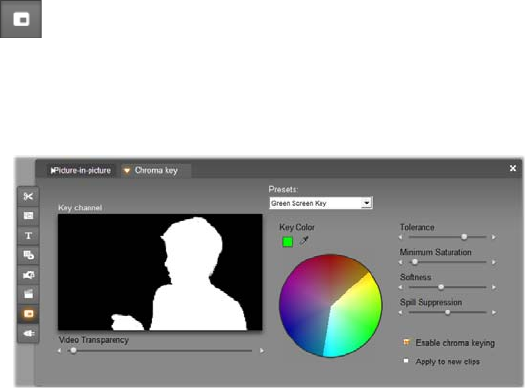The height and width of the screenshot is (388, 525).
Task: Increase Video Transparency with right arrow
Action: 262,351
